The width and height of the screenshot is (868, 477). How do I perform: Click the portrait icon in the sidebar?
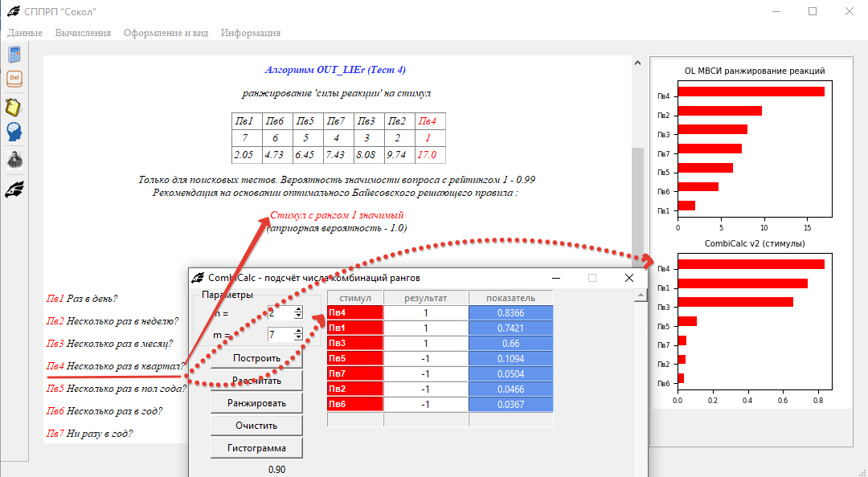click(14, 160)
